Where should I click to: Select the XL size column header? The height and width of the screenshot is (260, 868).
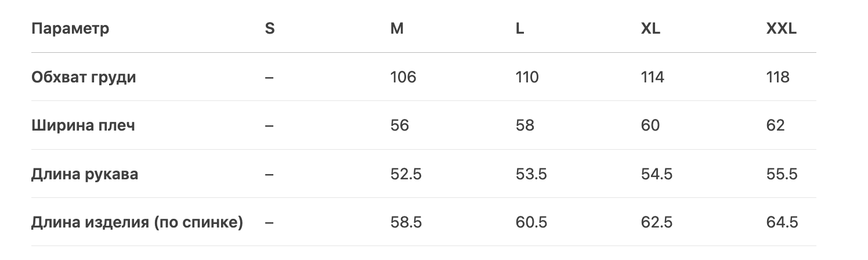click(650, 28)
